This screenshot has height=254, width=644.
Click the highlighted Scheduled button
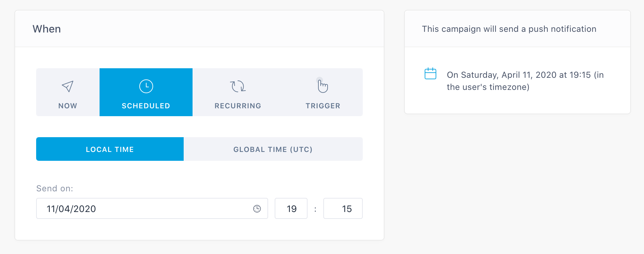tap(146, 92)
